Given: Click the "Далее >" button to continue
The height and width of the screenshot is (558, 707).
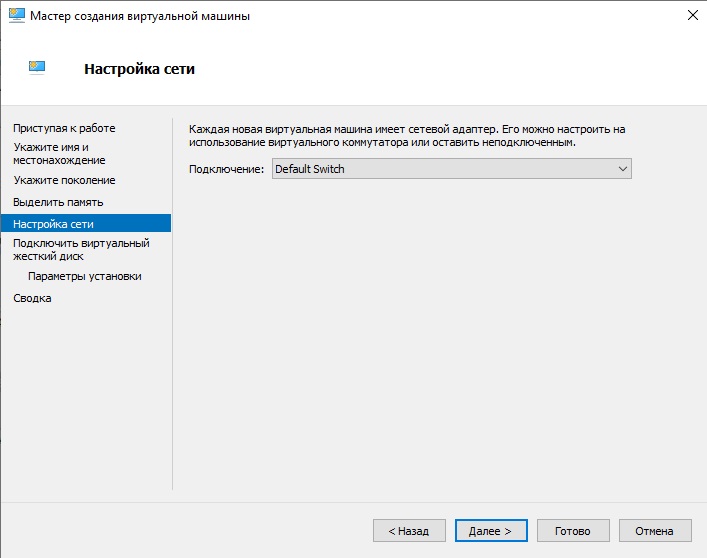Looking at the screenshot, I should pyautogui.click(x=490, y=531).
